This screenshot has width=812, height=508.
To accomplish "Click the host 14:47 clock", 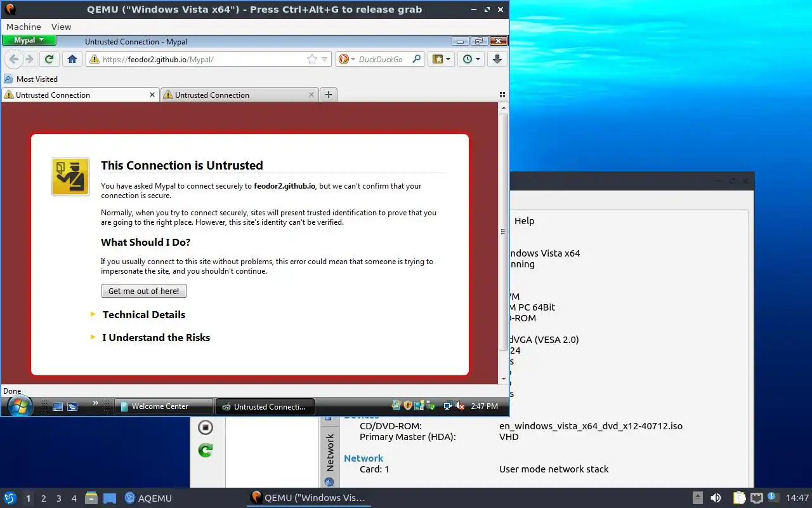I will (797, 498).
